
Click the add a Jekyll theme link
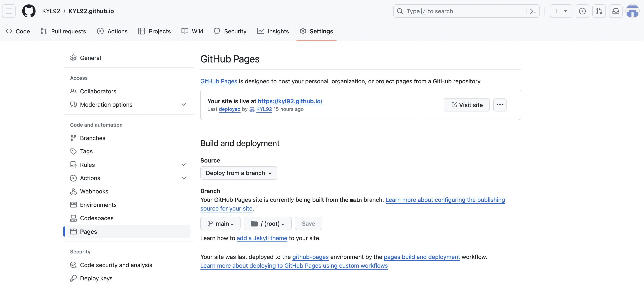click(262, 238)
